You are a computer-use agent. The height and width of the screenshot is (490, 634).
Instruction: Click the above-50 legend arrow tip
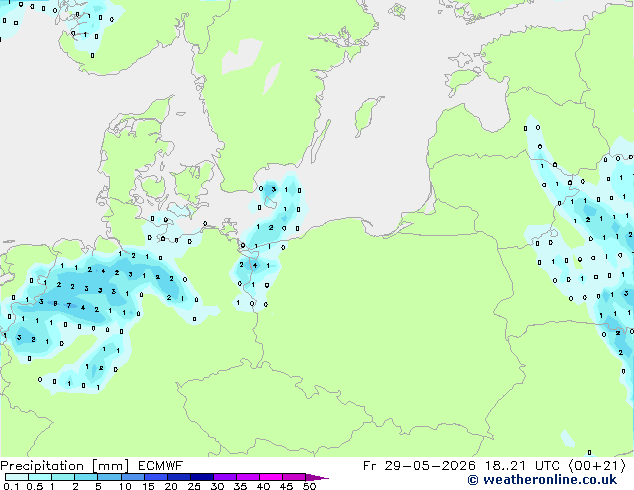click(x=317, y=477)
